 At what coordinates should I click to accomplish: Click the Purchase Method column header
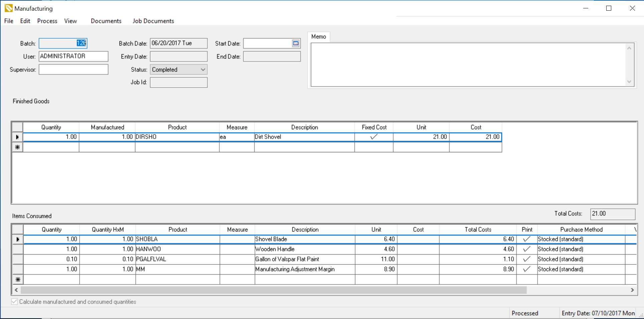pos(581,229)
